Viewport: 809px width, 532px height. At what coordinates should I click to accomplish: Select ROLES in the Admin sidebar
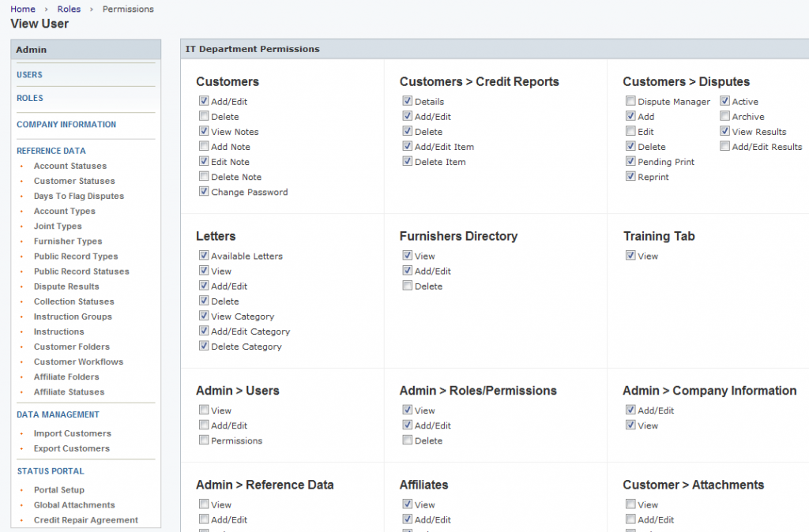[x=30, y=99]
